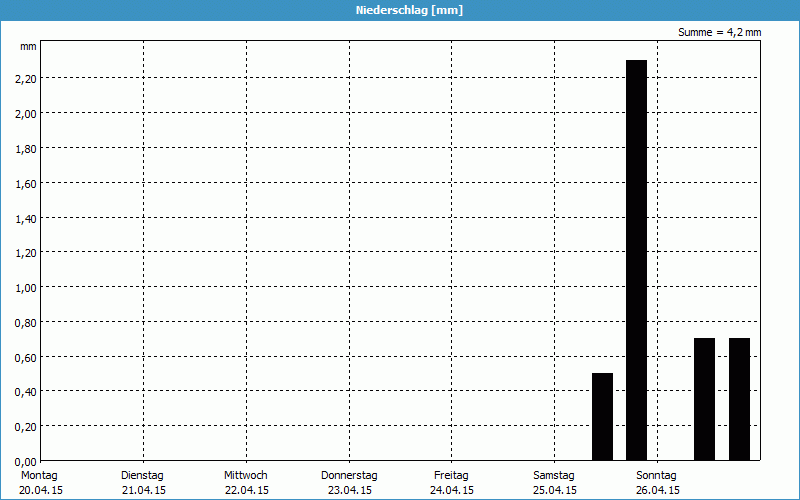Click the Montag 20.04.15 axis label

click(40, 482)
